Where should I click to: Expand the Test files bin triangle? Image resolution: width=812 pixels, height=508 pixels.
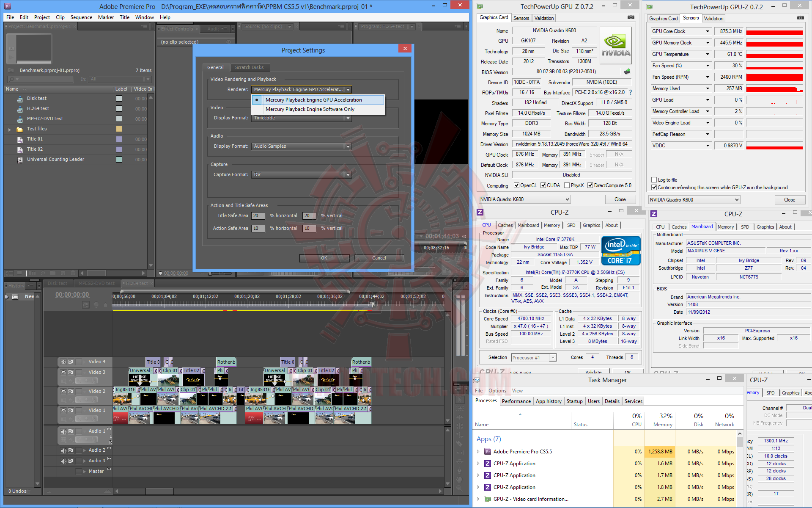[x=9, y=129]
